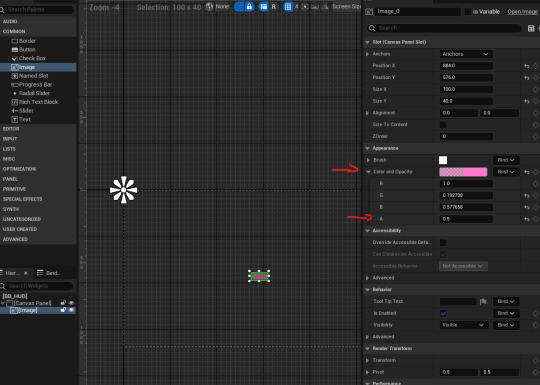
Task: Uncheck the Is Enabled checkbox
Action: [x=443, y=313]
